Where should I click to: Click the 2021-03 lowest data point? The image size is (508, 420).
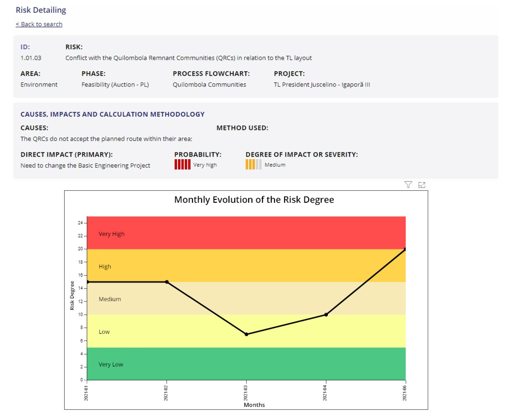[x=246, y=334]
